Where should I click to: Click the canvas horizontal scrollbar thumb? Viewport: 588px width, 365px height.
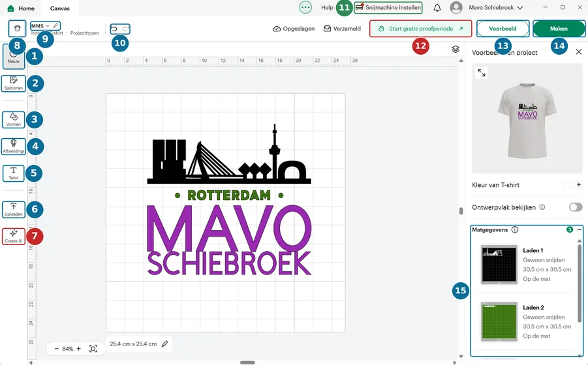click(x=247, y=362)
